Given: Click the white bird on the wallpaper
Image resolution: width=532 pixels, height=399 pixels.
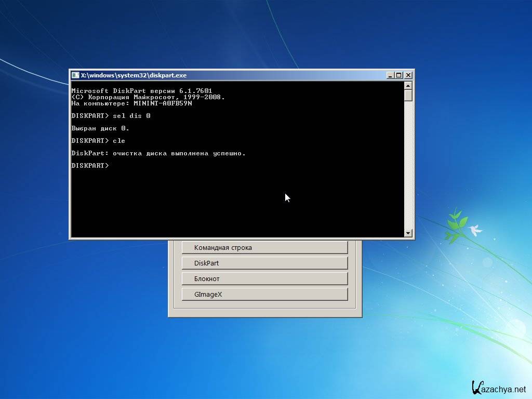Looking at the screenshot, I should click(x=475, y=230).
